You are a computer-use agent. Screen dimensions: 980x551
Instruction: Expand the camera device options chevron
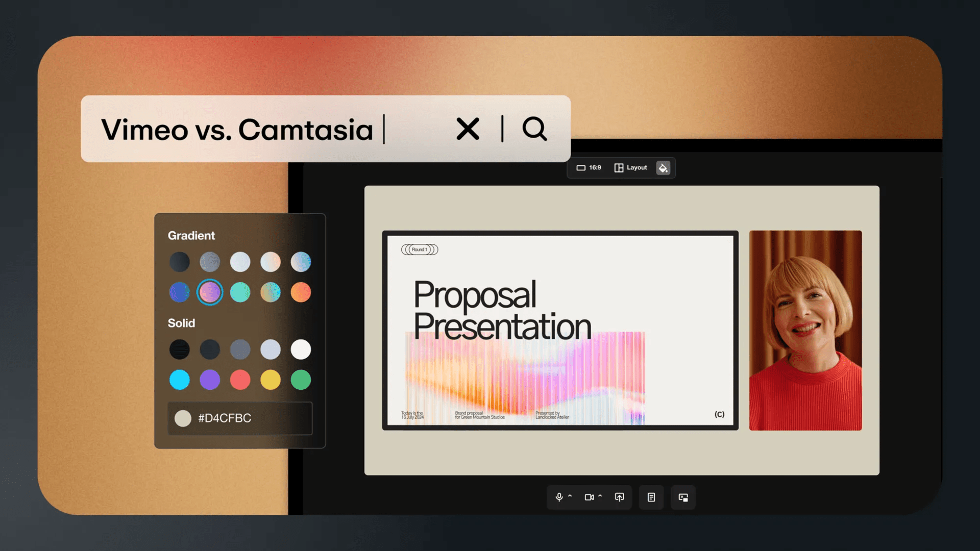[601, 495]
